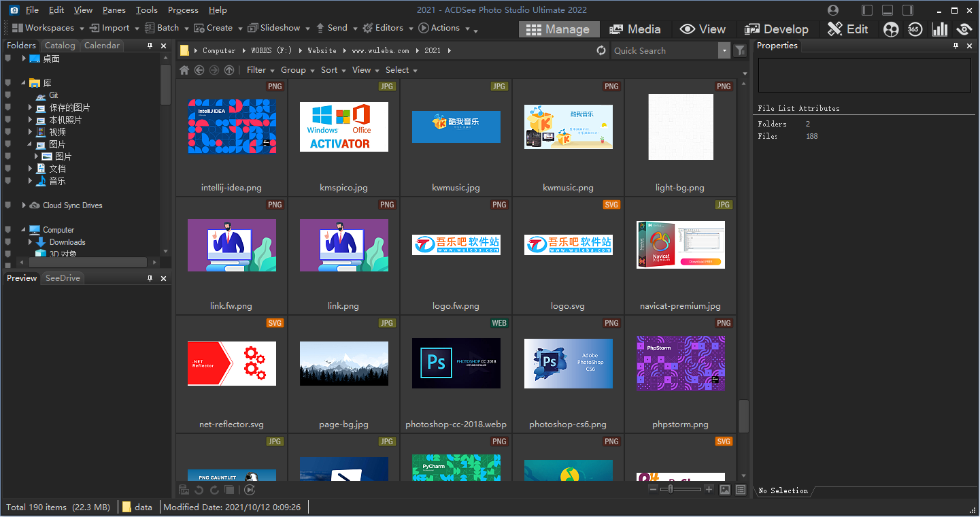Expand the 保存的图片 folder node
The height and width of the screenshot is (517, 980).
click(x=31, y=107)
